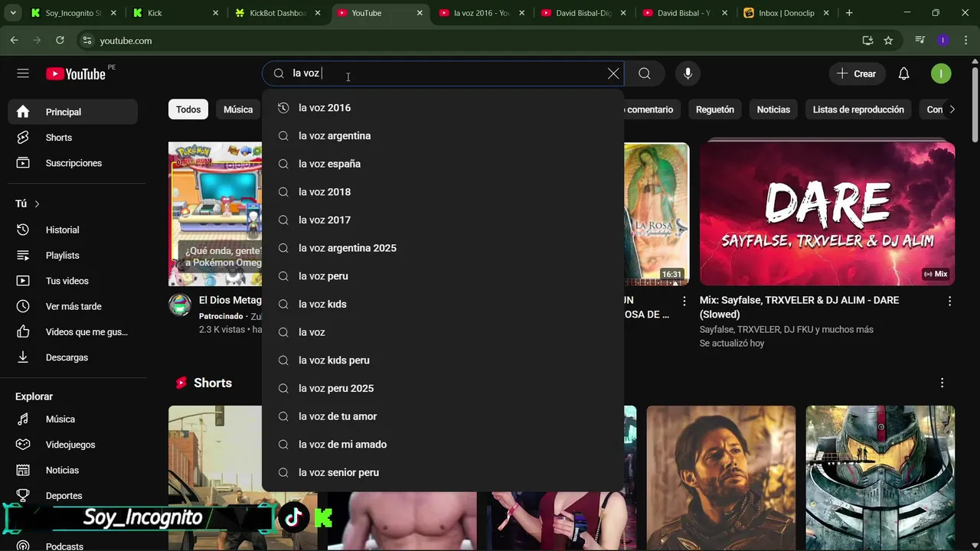
Task: Open Descargas in the sidebar
Action: pos(73,357)
